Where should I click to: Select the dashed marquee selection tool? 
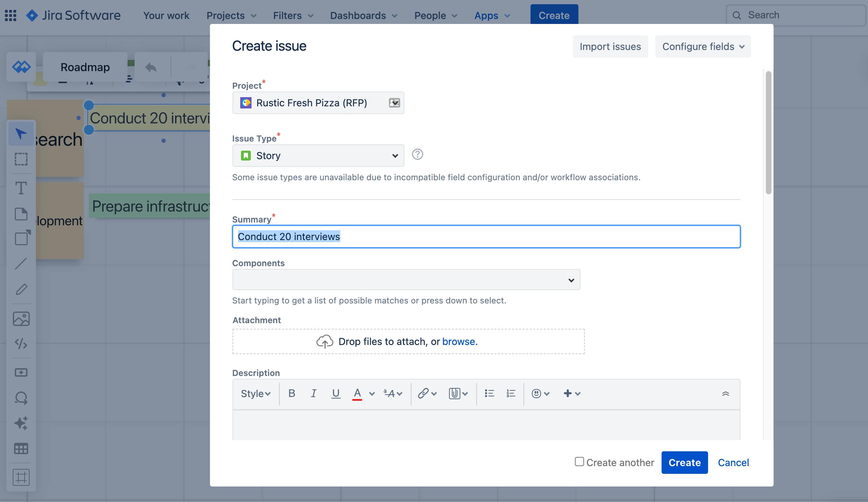tap(21, 159)
